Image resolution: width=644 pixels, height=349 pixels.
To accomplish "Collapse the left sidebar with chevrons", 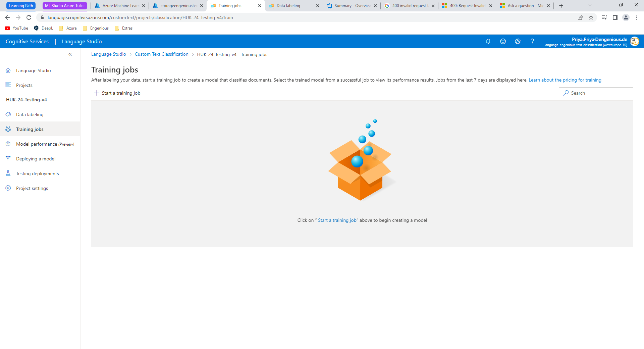I will pyautogui.click(x=70, y=54).
